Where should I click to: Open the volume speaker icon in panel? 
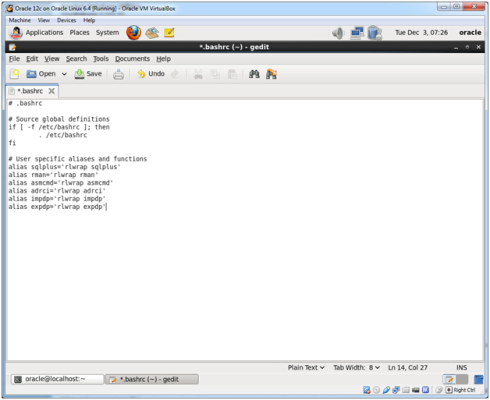tap(338, 33)
